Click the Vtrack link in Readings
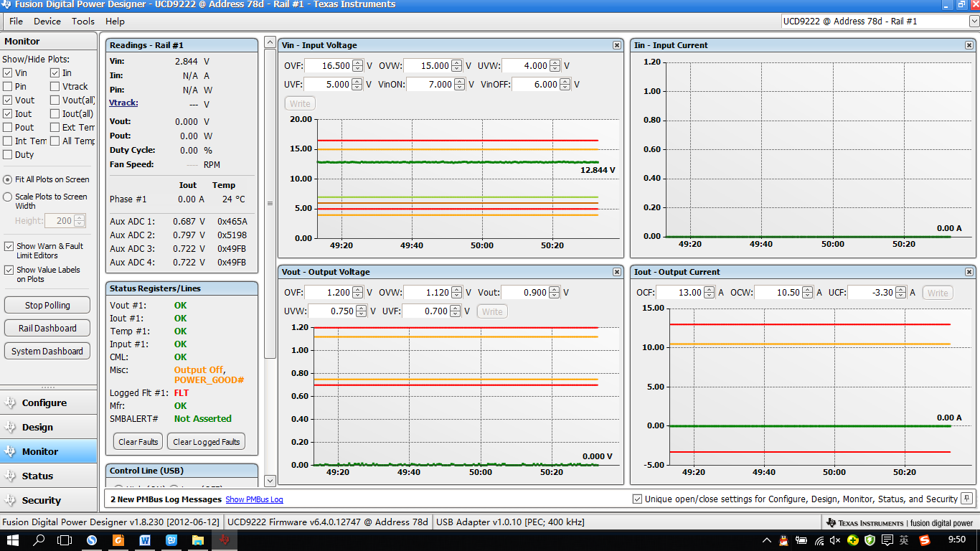The image size is (980, 551). point(123,103)
